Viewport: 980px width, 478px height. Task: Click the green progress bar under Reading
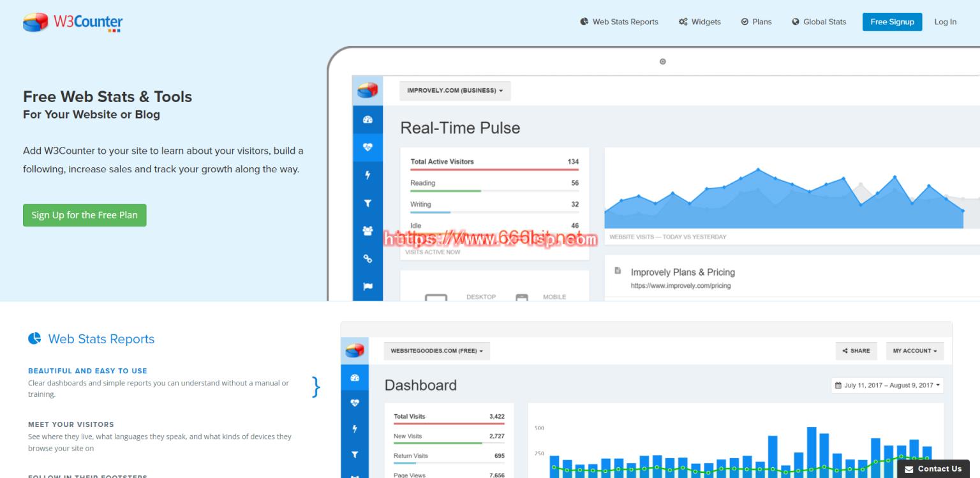coord(445,191)
